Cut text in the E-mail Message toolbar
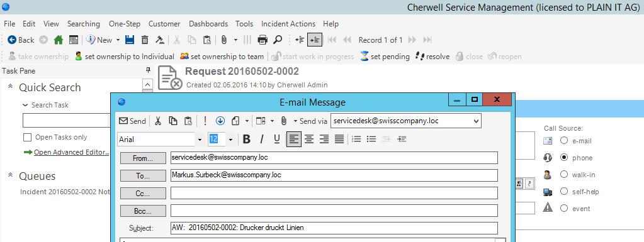The height and width of the screenshot is (242, 644). point(158,121)
